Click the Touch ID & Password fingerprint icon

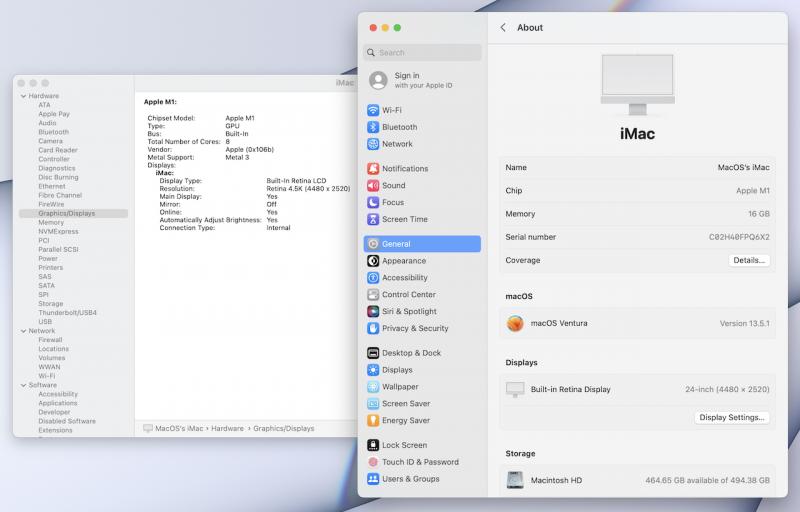tap(373, 462)
